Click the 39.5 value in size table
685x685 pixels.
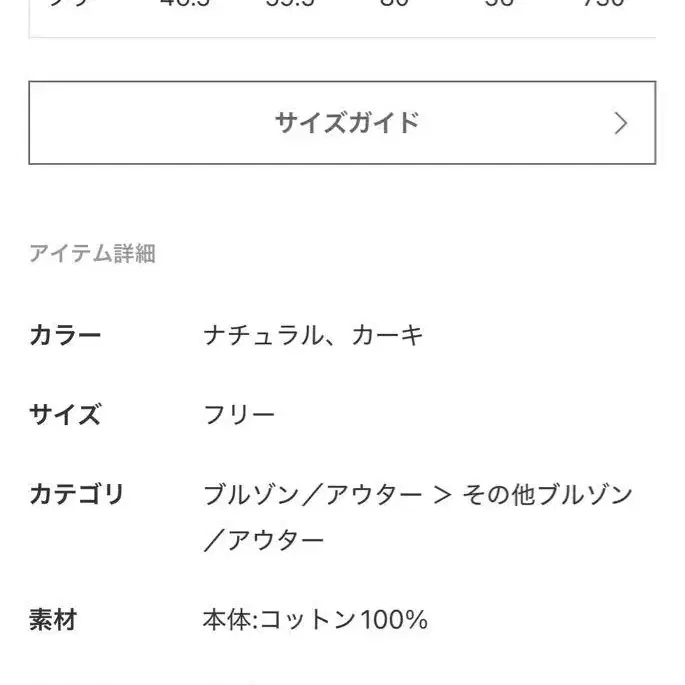pyautogui.click(x=290, y=4)
